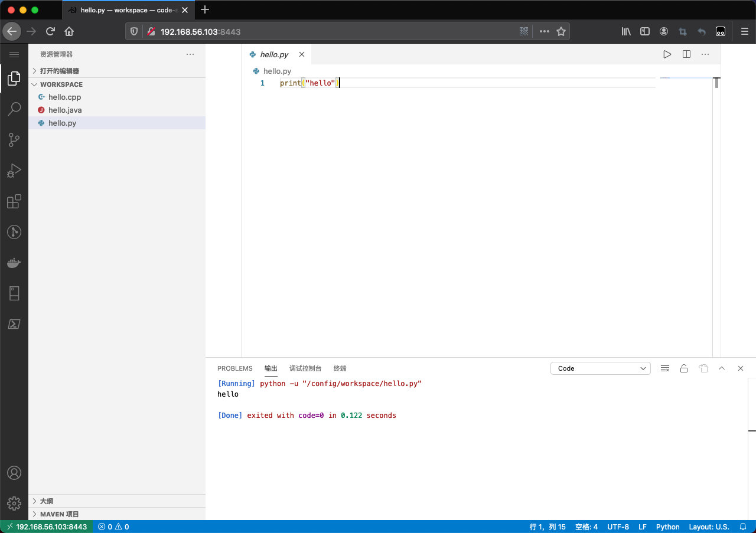Screen dimensions: 756x533
Task: Open hello.java in the explorer
Action: click(x=117, y=110)
